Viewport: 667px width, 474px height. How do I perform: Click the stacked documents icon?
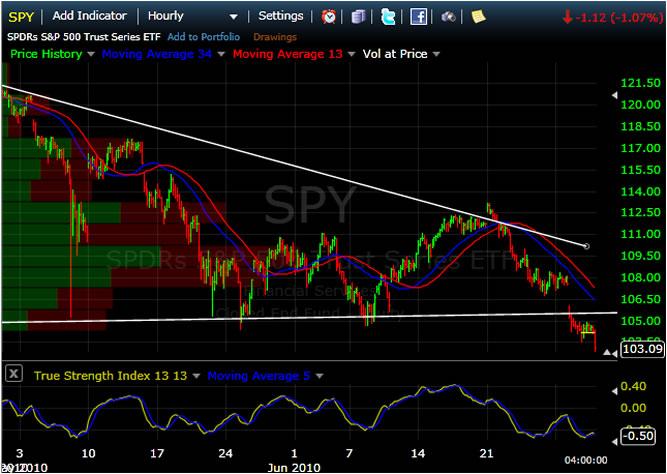point(359,17)
